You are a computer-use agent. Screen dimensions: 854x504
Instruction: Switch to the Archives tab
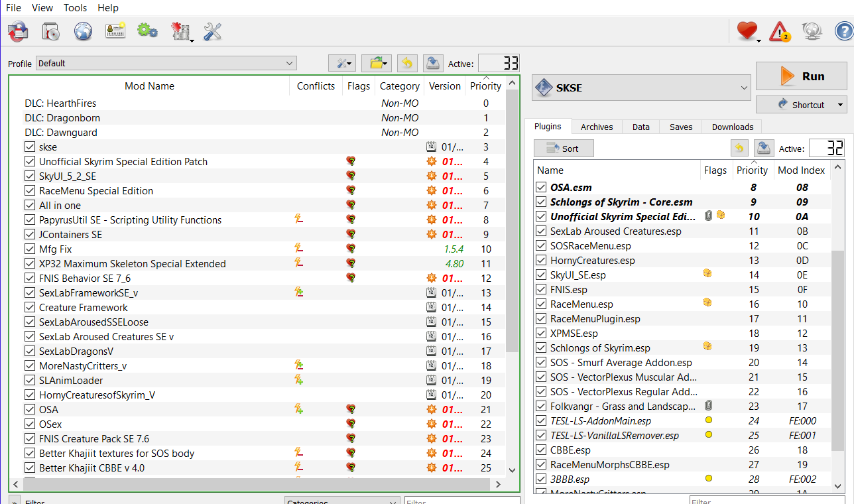pos(597,127)
